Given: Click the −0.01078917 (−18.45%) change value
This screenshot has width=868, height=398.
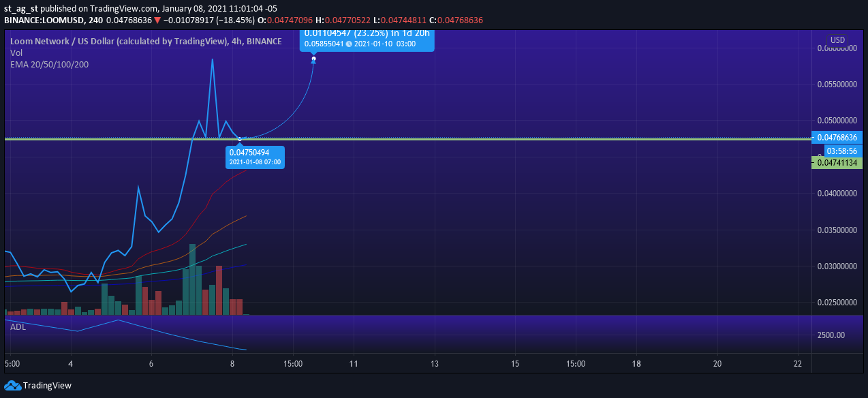Looking at the screenshot, I should click(208, 20).
